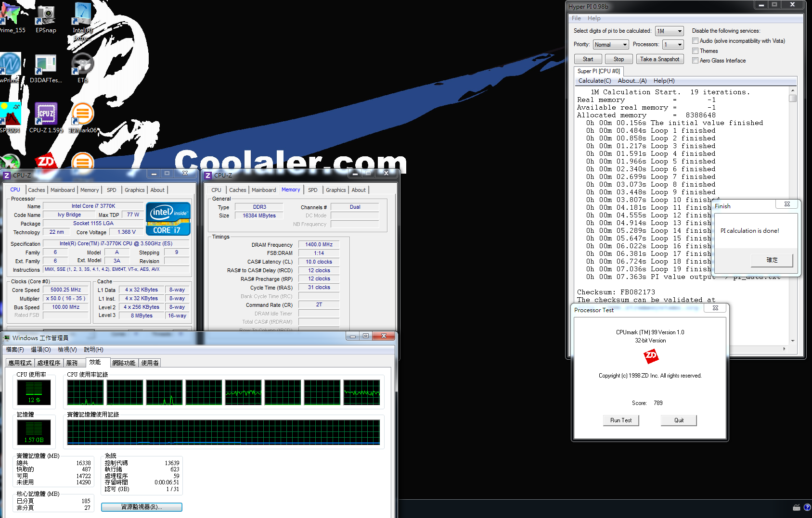Open ET6 desktop shortcut

(83, 68)
